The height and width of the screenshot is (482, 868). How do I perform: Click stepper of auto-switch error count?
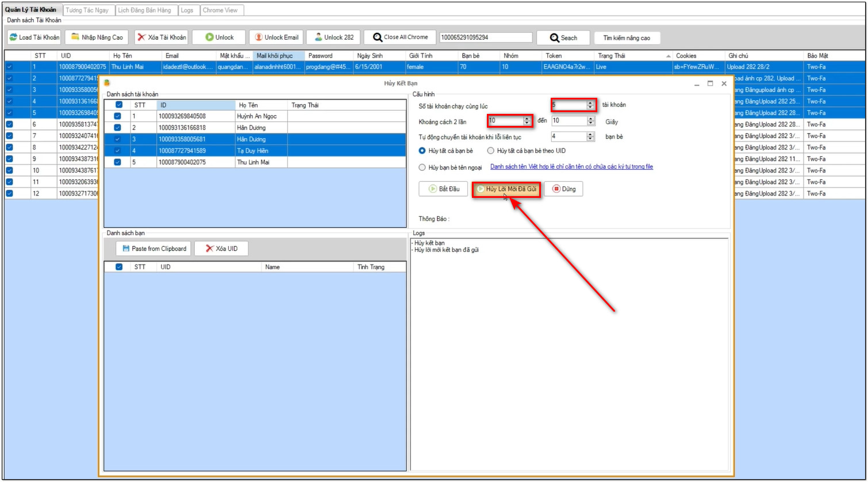click(x=590, y=137)
